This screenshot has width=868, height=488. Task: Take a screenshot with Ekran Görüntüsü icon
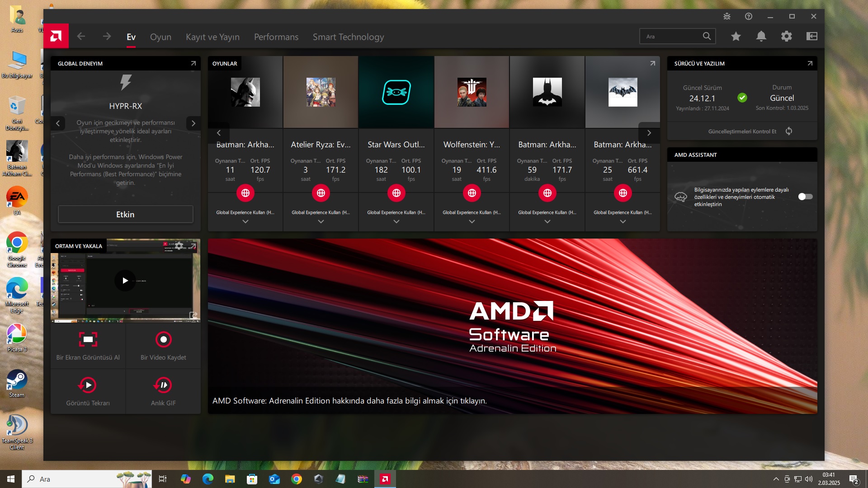88,339
